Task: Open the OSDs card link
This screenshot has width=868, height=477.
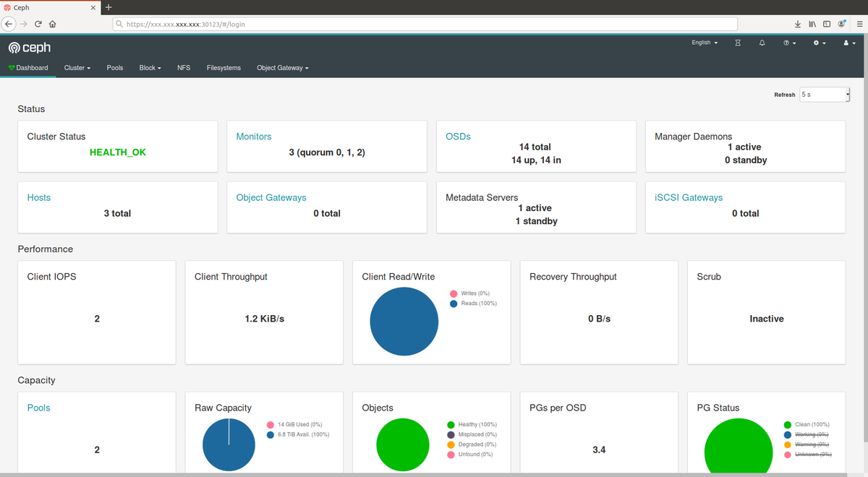Action: [459, 137]
